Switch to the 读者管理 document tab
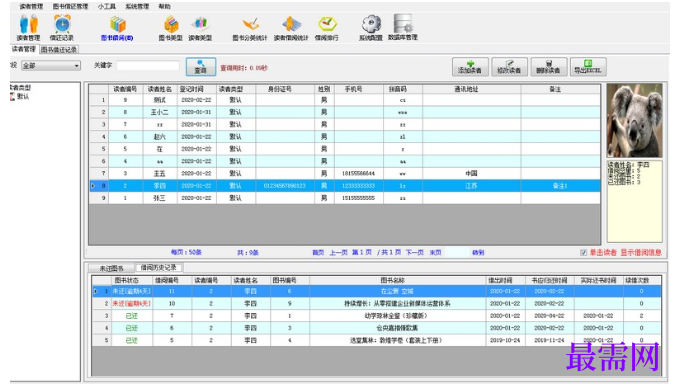This screenshot has width=678, height=388. coord(24,49)
